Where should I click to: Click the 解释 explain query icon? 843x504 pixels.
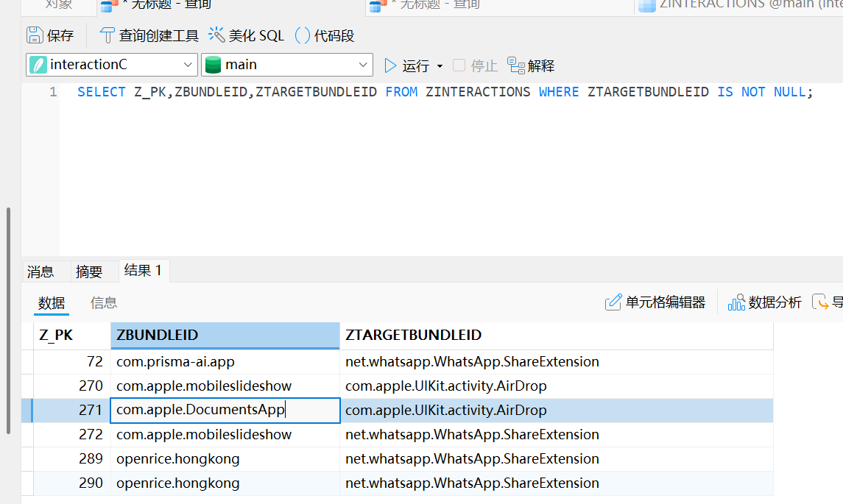[530, 65]
